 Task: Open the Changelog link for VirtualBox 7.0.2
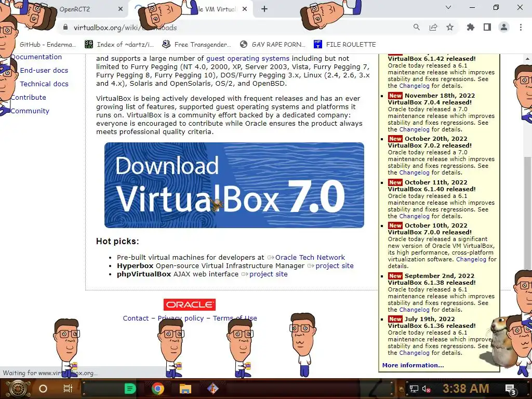414,172
